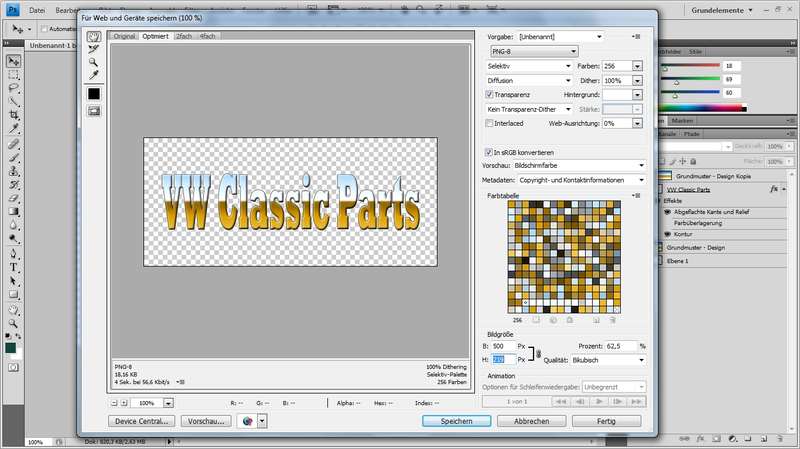Open the Grundelemente workspace switcher
Screen dimensions: 800x449
pyautogui.click(x=722, y=10)
